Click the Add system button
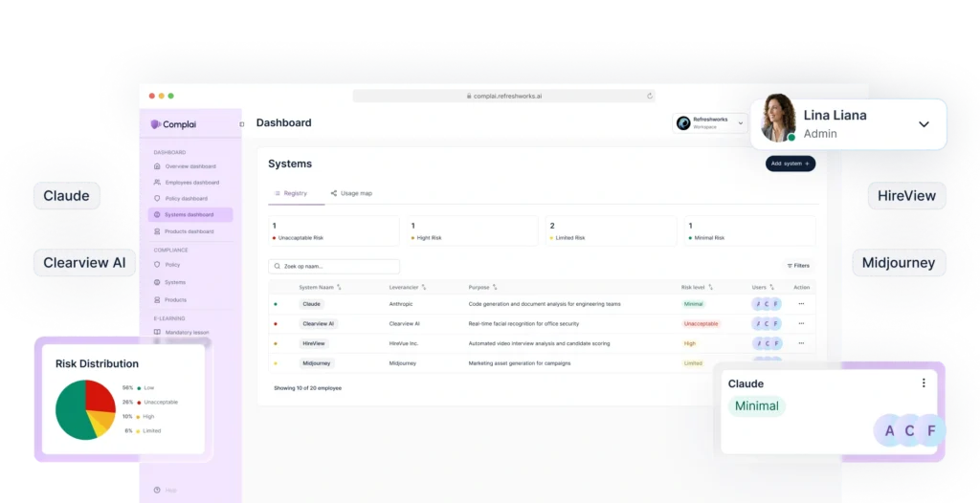The image size is (980, 503). pos(791,164)
